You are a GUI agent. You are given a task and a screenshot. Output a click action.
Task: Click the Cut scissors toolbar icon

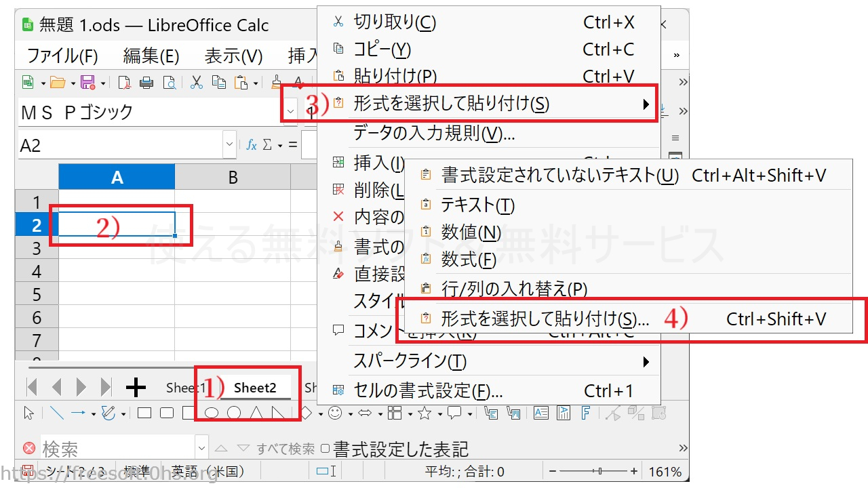pyautogui.click(x=197, y=83)
